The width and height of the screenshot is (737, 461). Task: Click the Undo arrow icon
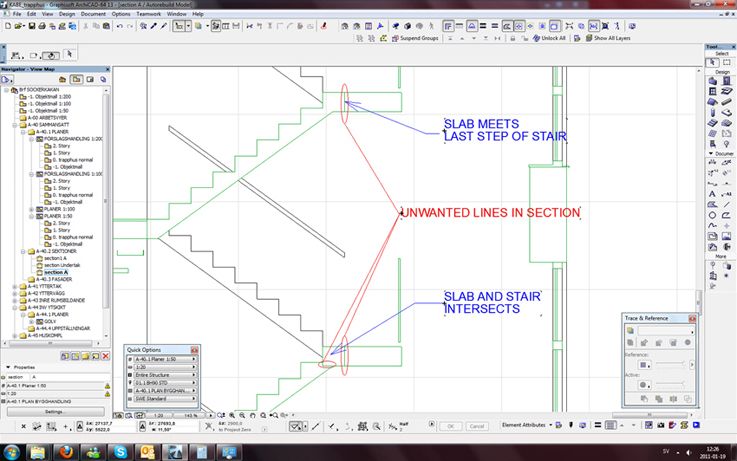coord(120,26)
